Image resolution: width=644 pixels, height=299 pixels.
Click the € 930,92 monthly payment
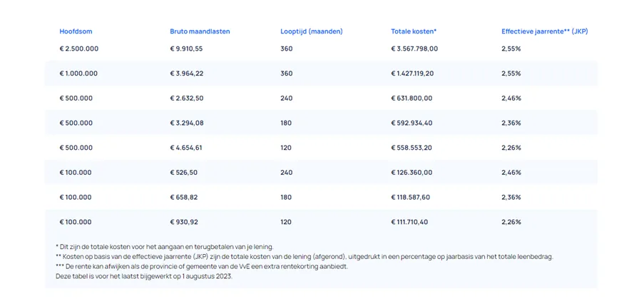click(x=182, y=222)
